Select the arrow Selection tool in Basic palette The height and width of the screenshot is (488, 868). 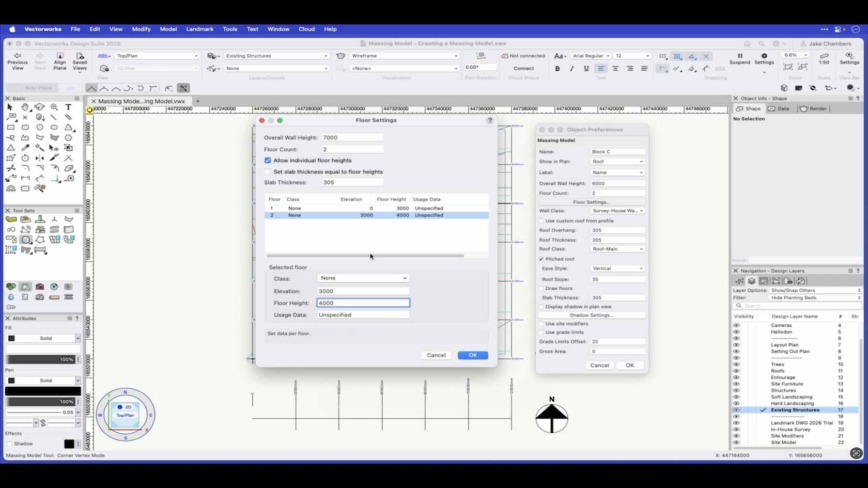pyautogui.click(x=10, y=107)
